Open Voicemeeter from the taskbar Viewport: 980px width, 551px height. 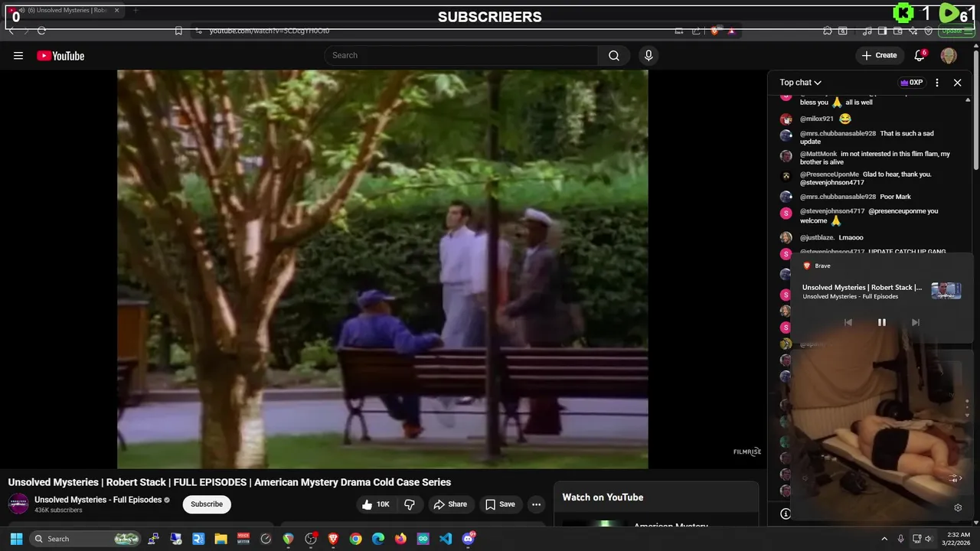pos(243,539)
